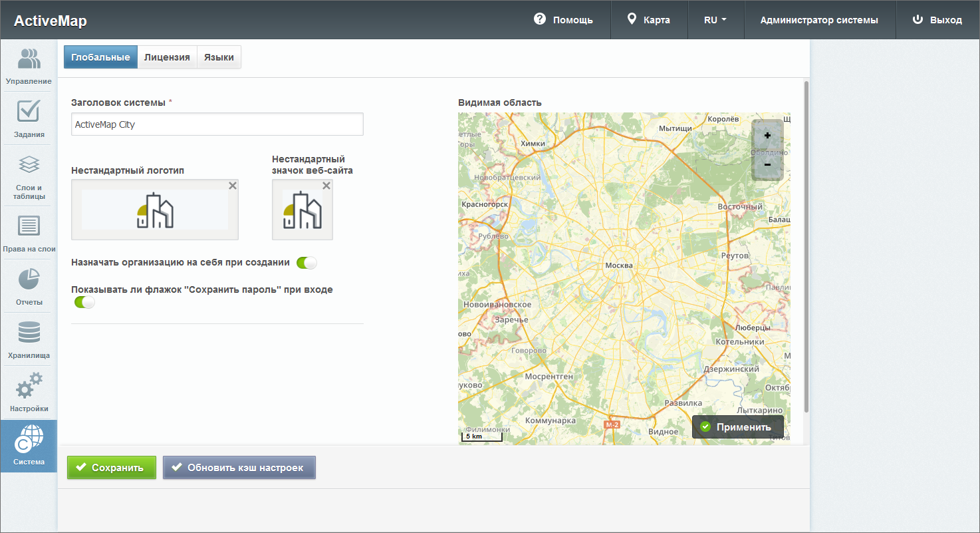Open Права на слои section
Image resolution: width=980 pixels, height=533 pixels.
(x=29, y=233)
